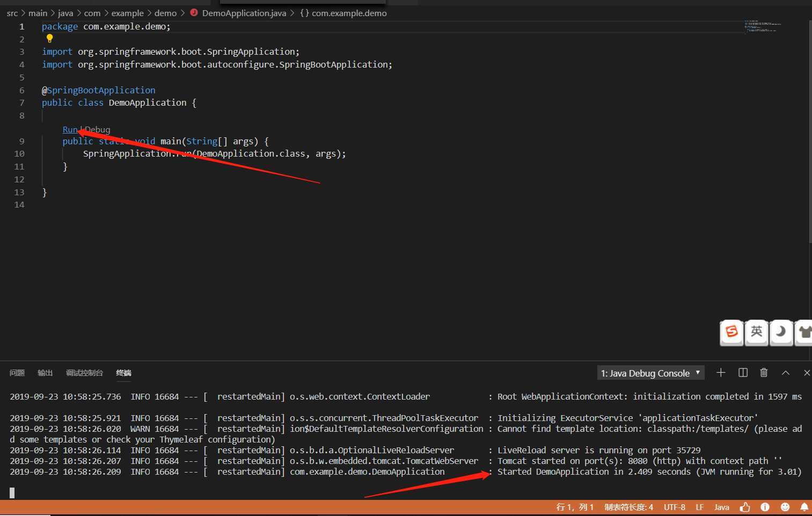Select the 终端 (Terminal) panel tab
Screen dimensions: 812x516
pos(123,373)
